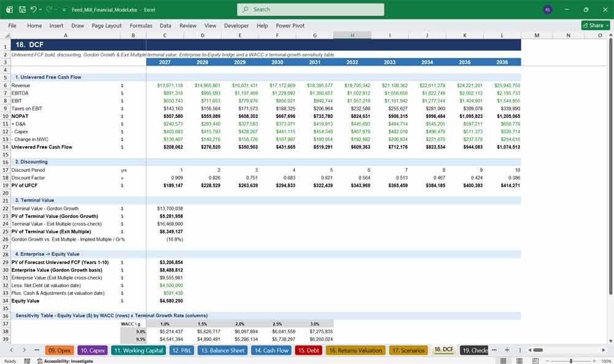Switch to the 10. Capex sheet tab

(x=93, y=350)
